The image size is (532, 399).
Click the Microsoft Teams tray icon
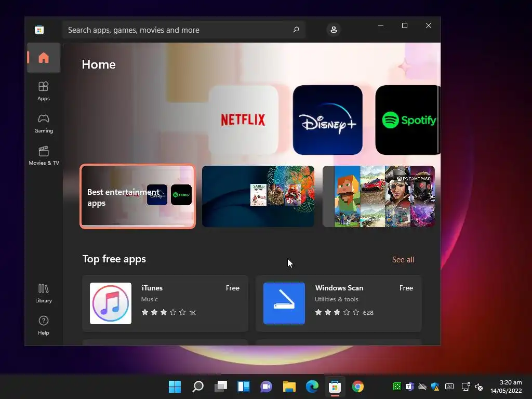tap(410, 387)
